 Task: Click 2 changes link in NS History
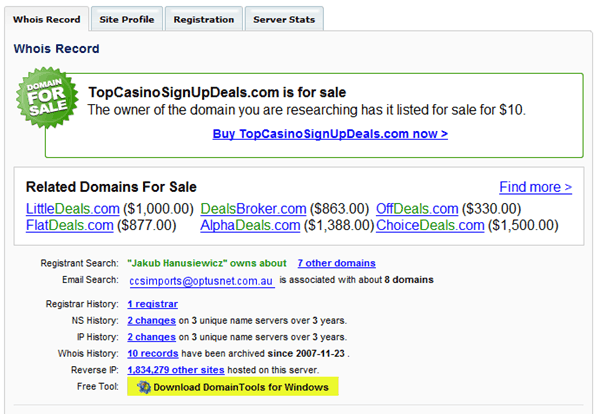pos(151,320)
